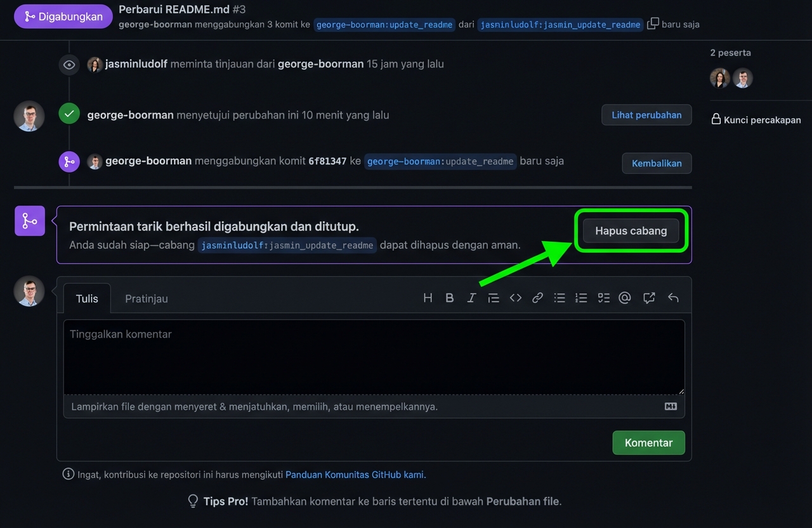
Task: Insert code formatting in the comment
Action: 516,298
